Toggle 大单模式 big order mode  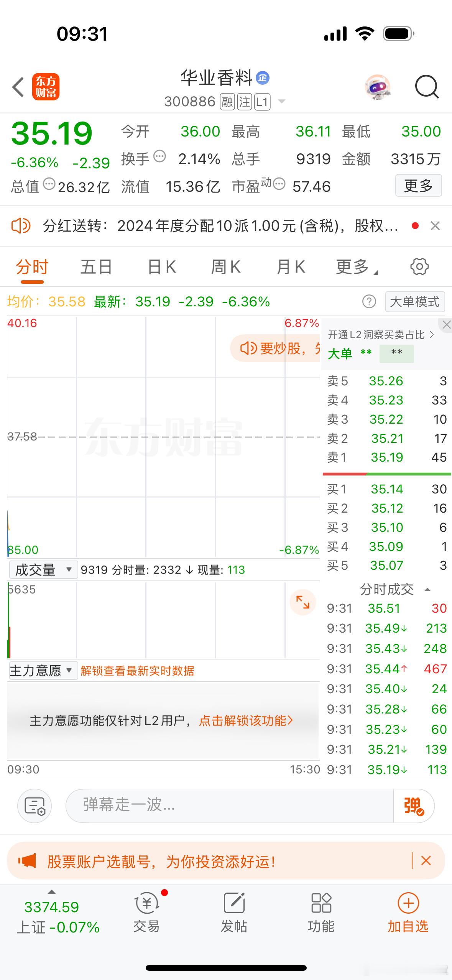pos(415,302)
